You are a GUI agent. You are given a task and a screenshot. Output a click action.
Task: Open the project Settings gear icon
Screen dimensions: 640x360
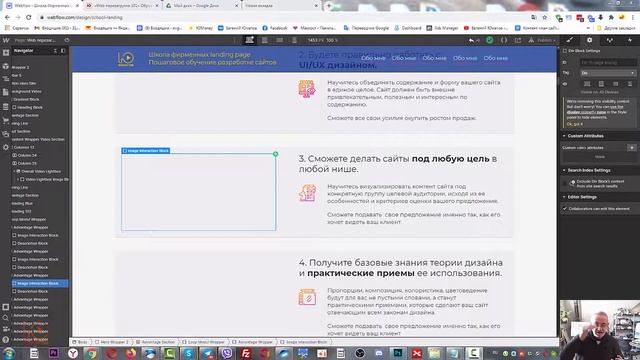(6, 147)
